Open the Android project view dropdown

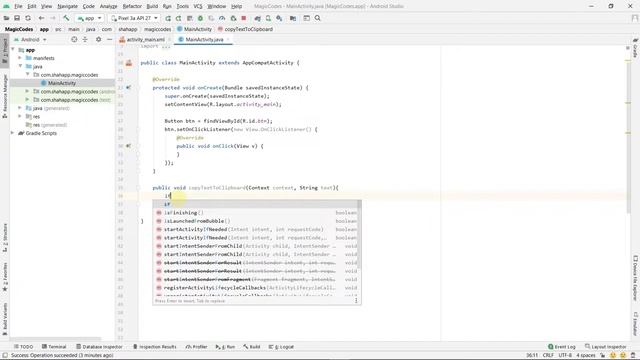tap(30, 40)
